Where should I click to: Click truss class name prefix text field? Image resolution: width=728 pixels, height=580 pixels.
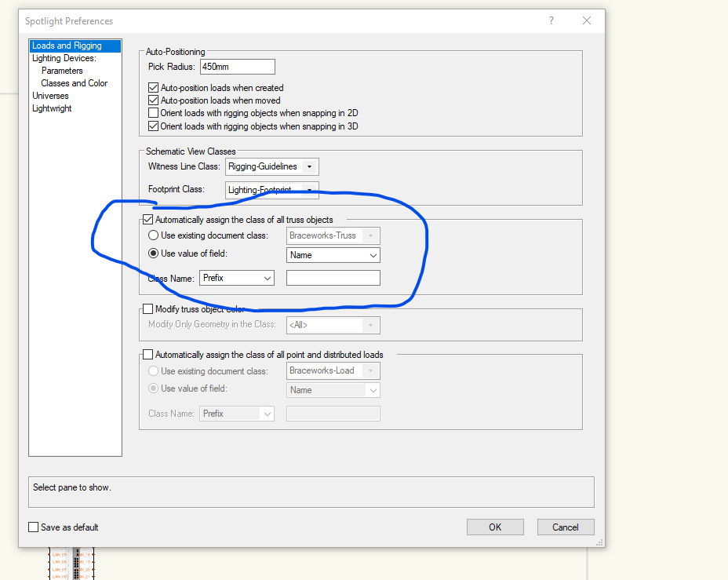(333, 278)
